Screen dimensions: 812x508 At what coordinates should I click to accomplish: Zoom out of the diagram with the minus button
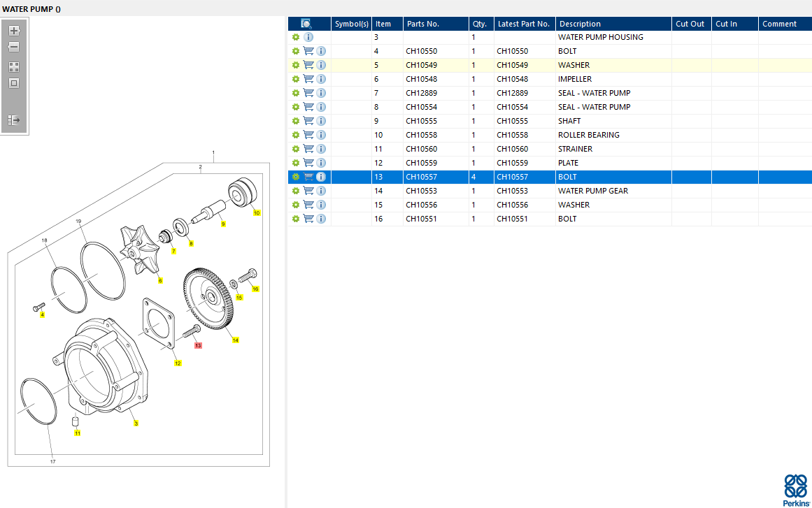coord(14,48)
